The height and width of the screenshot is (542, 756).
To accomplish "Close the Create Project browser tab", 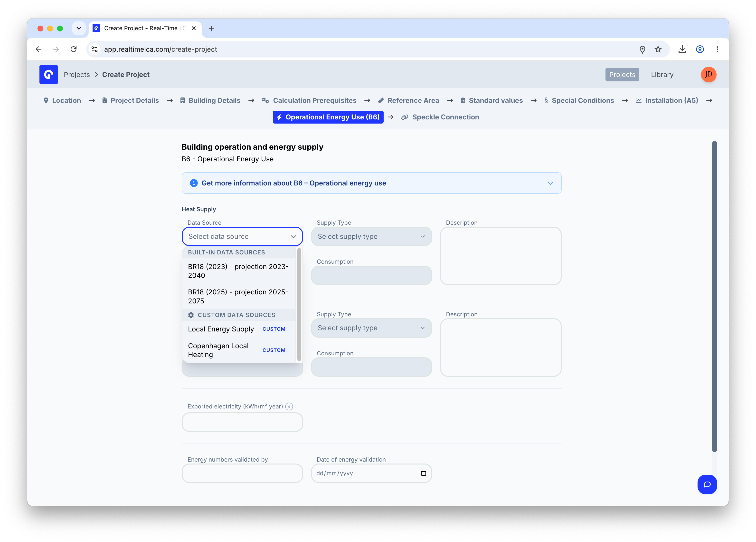I will tap(194, 28).
